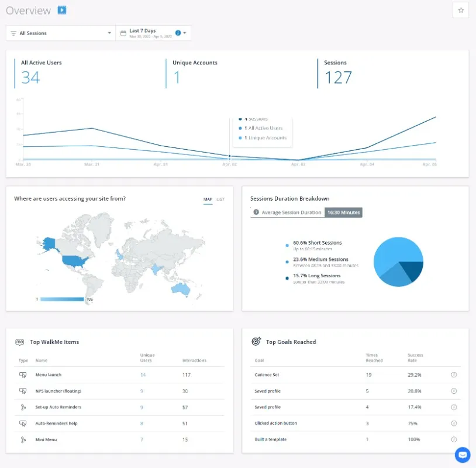Click the 14 unique users link for Menu launch
The width and height of the screenshot is (476, 468).
pyautogui.click(x=143, y=374)
